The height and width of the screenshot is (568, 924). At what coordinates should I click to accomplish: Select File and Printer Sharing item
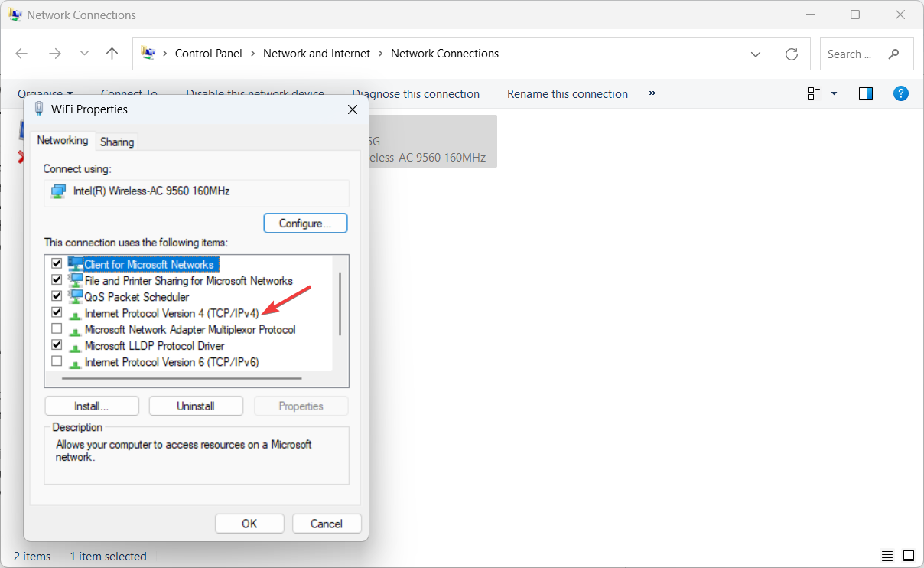point(189,281)
